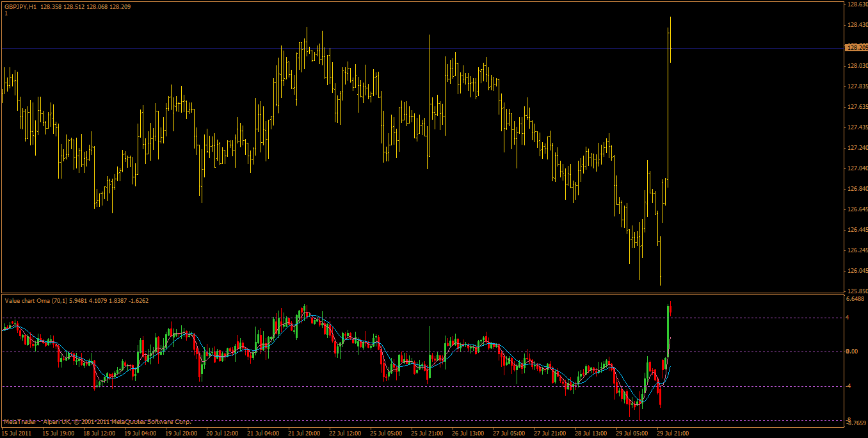Click the MetaTrader Alpari UK copyright text
This screenshot has height=438, width=868.
pyautogui.click(x=97, y=421)
